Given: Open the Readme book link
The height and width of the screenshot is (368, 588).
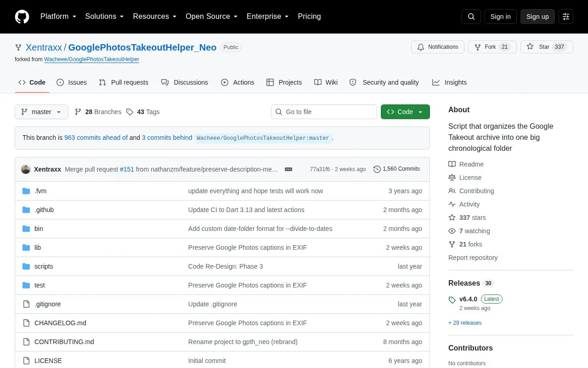Looking at the screenshot, I should click(x=466, y=164).
